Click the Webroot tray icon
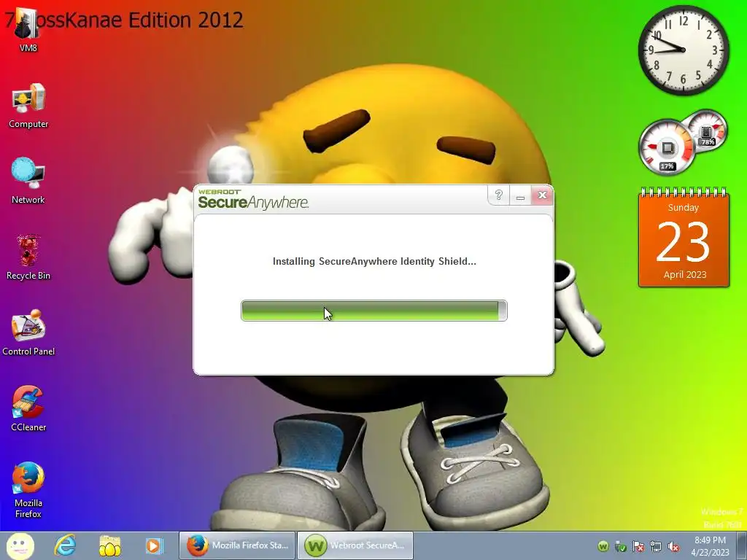This screenshot has height=560, width=747. pos(603,546)
